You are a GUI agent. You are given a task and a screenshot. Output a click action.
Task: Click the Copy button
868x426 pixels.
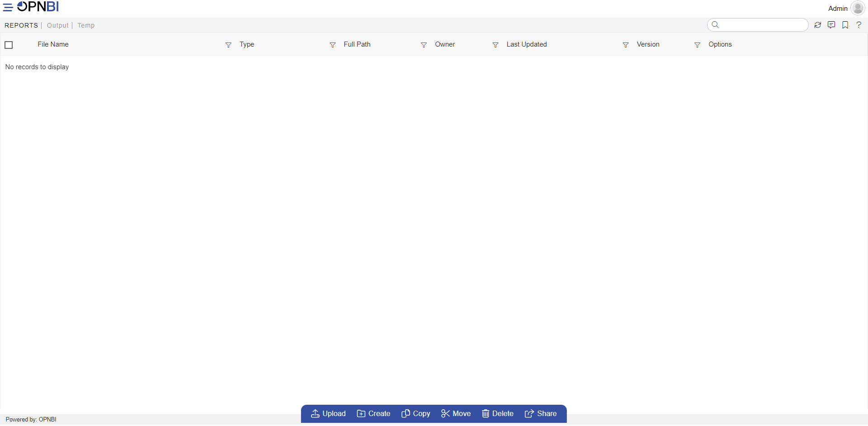[416, 414]
